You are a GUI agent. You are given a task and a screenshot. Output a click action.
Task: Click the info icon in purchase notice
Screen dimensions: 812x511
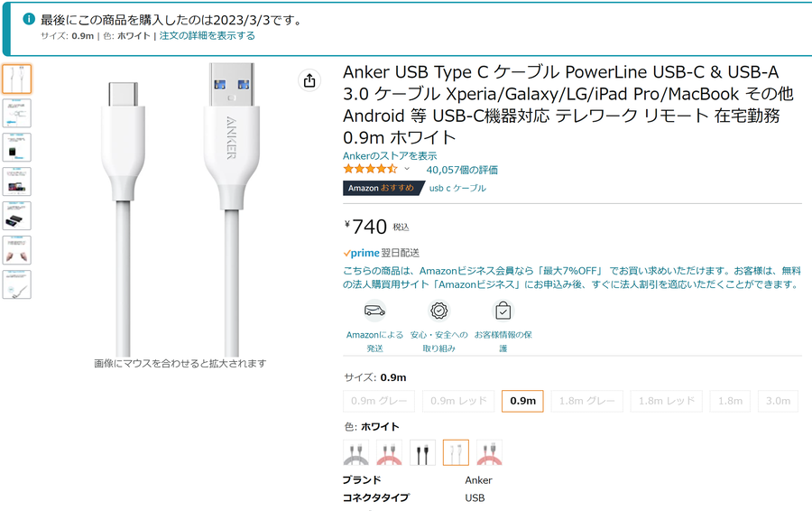29,19
